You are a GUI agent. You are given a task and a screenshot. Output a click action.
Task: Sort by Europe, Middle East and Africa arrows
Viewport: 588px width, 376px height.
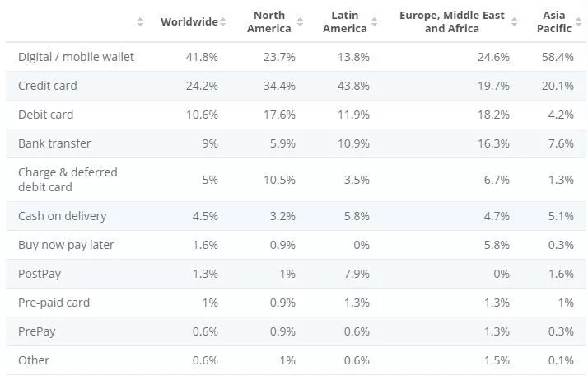coord(514,22)
